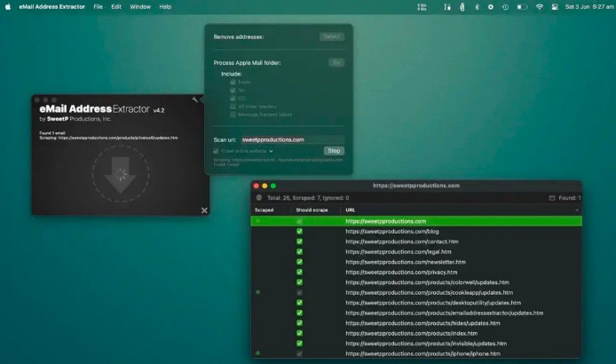Open the Bluetooth menu bar icon
Image resolution: width=616 pixels, height=364 pixels.
point(477,7)
